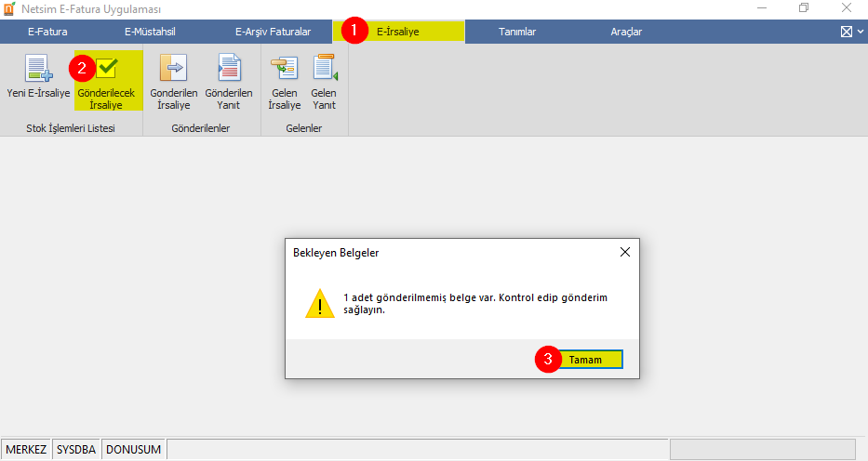
Task: Open Gelen İrsaliye icon
Action: coord(285,82)
